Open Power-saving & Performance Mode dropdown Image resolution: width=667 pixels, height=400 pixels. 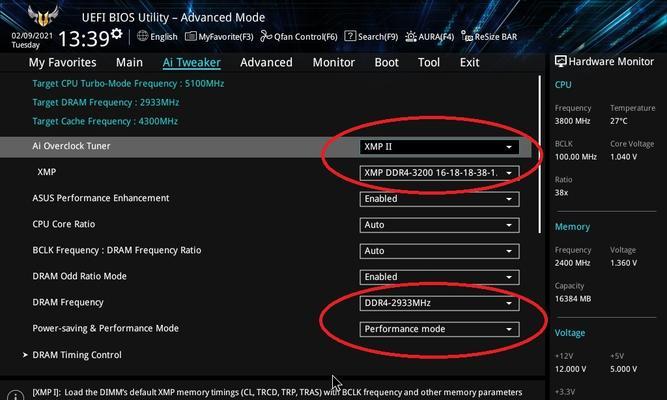coord(439,329)
